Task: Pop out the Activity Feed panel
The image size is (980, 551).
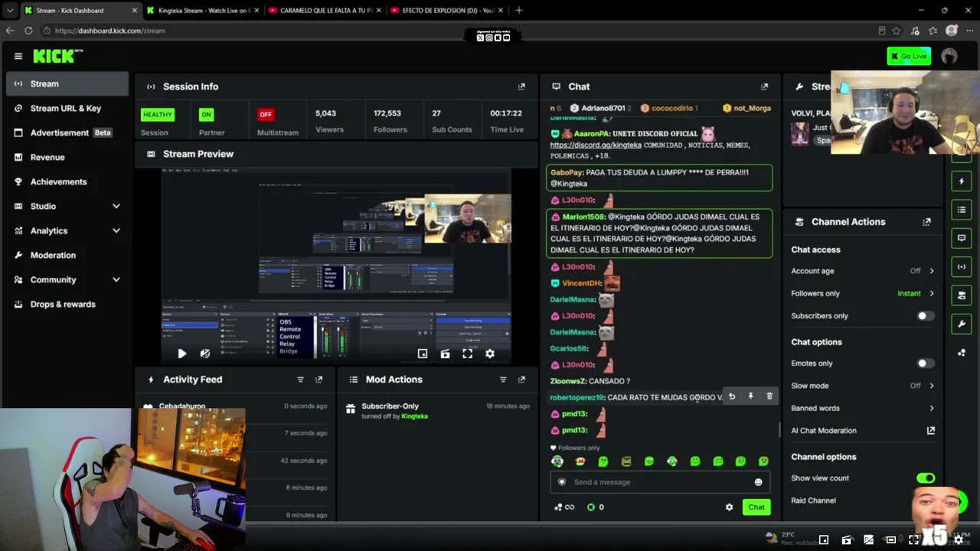Action: click(x=319, y=380)
